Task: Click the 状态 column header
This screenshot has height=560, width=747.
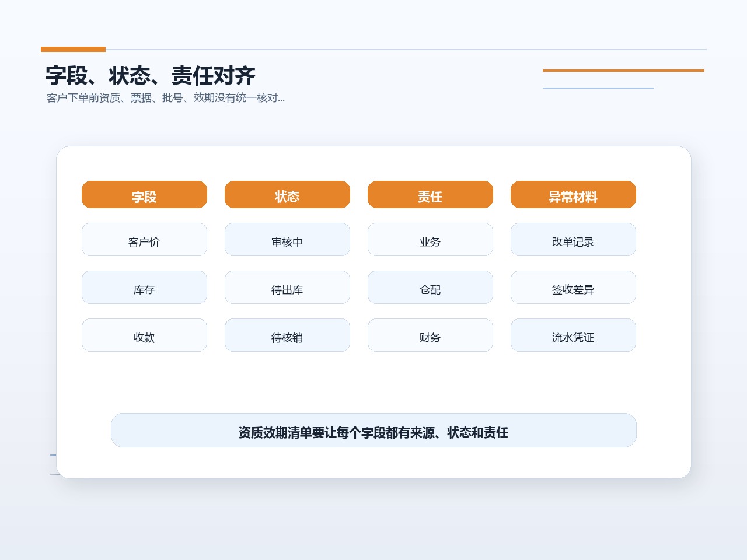Action: click(x=287, y=194)
